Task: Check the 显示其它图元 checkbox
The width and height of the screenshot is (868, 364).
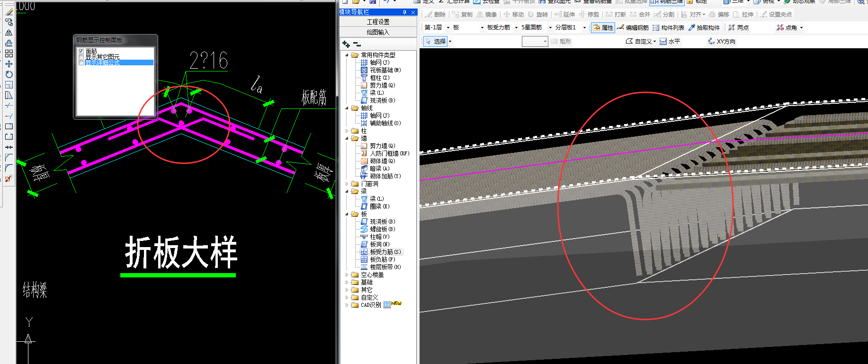Action: tap(81, 57)
